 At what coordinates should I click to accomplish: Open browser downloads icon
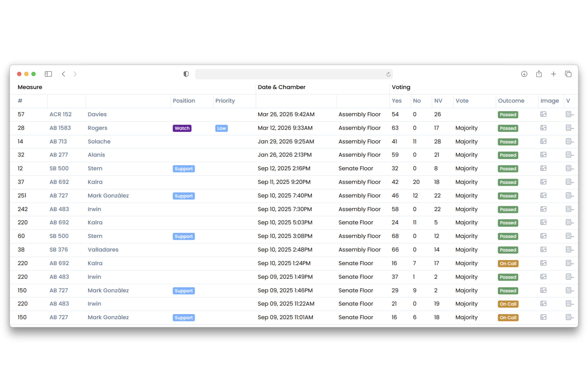point(524,74)
